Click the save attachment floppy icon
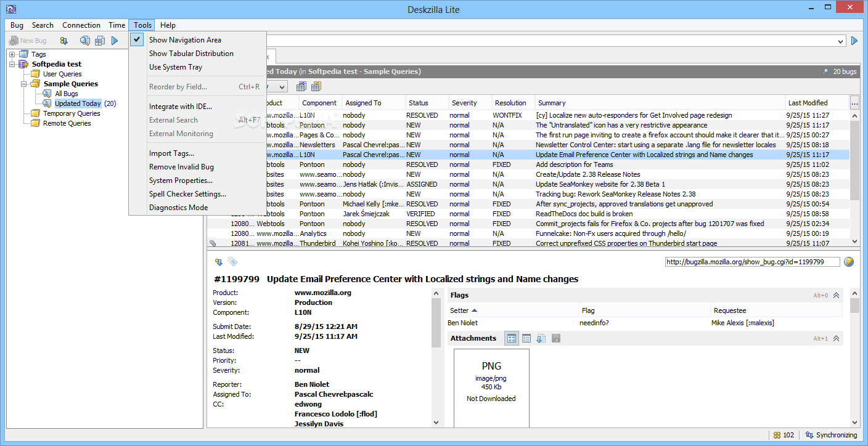 (555, 338)
